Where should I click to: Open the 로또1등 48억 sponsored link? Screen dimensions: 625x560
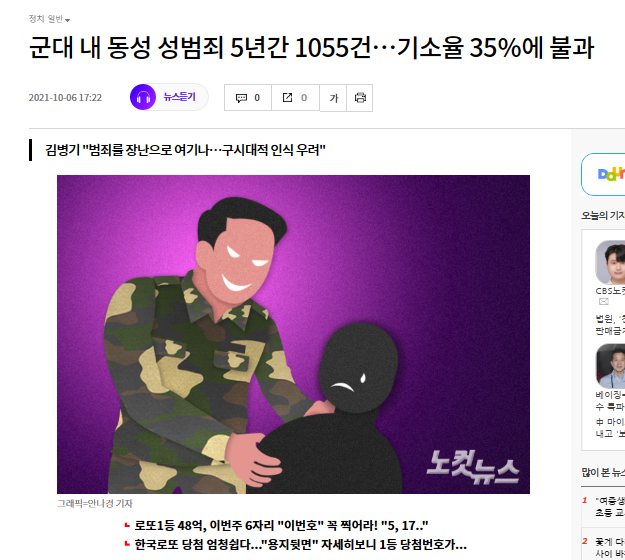tap(281, 526)
